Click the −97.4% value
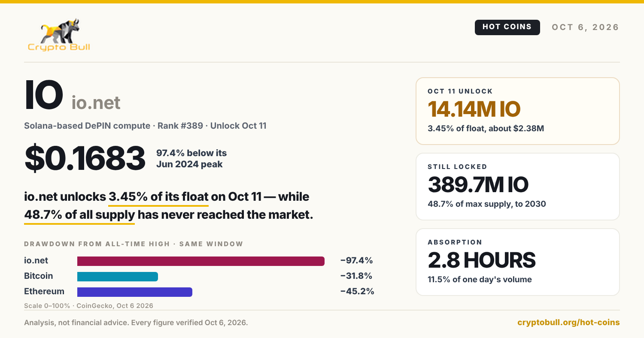The width and height of the screenshot is (644, 338). coord(356,260)
